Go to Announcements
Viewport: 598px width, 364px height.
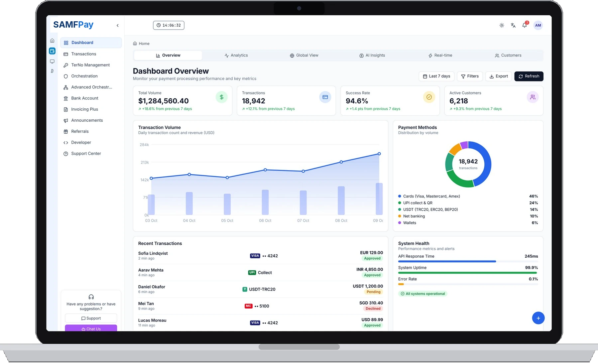pyautogui.click(x=91, y=120)
